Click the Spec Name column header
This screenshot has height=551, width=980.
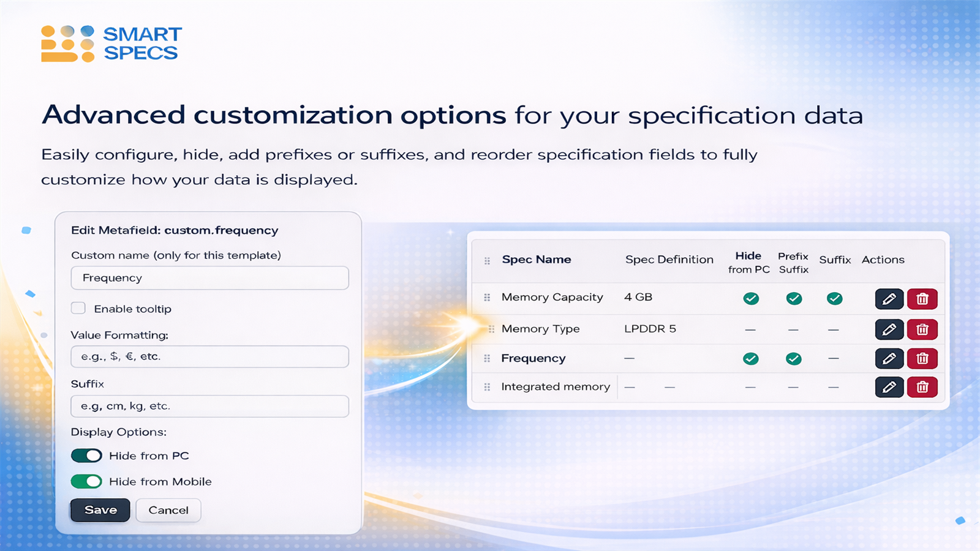click(536, 260)
